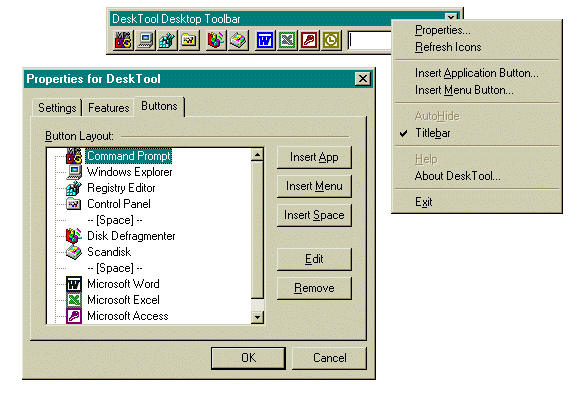Click Scandisk icon in layout list
The width and height of the screenshot is (584, 398).
tap(74, 252)
